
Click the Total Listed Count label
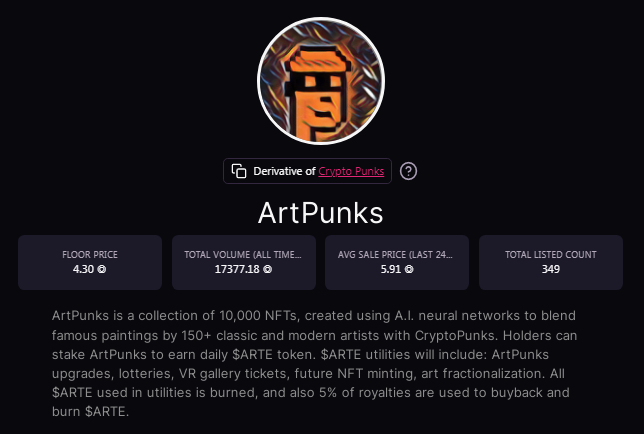(x=551, y=255)
